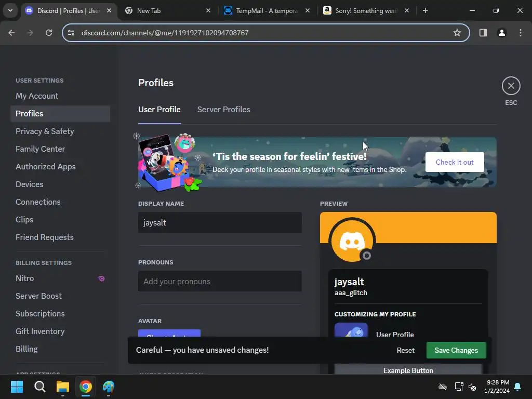
Task: Click the Display Name input field
Action: tap(220, 222)
